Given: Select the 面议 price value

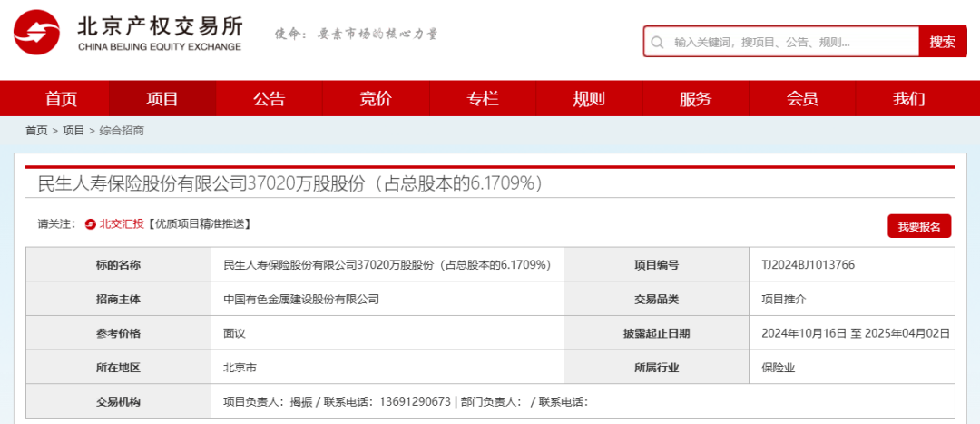Looking at the screenshot, I should (x=234, y=333).
